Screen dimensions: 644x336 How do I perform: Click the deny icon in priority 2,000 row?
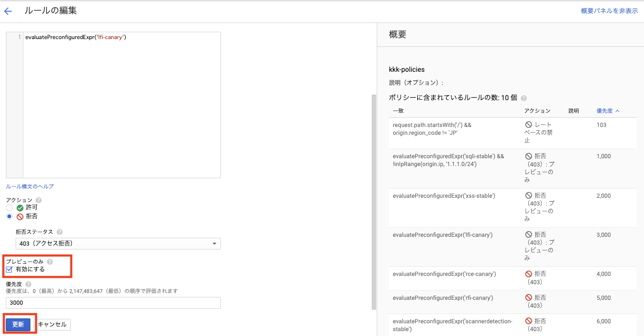(528, 196)
